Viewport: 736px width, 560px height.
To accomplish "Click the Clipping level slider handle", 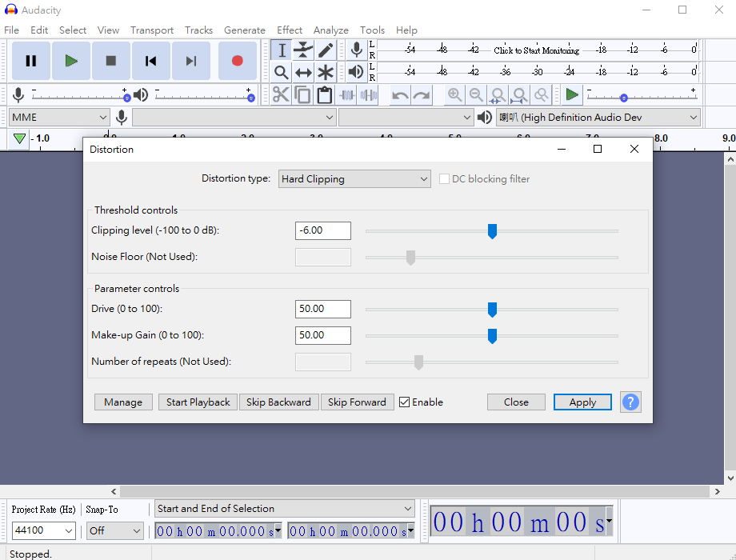I will coord(492,231).
